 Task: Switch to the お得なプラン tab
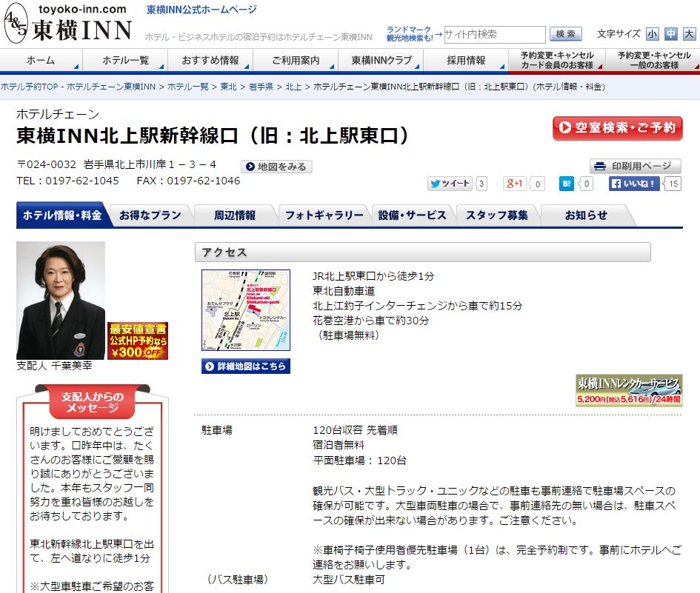click(150, 215)
